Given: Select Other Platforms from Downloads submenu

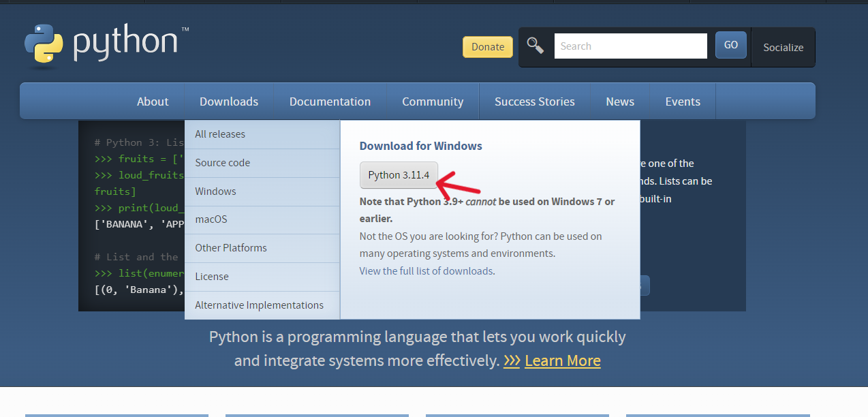Looking at the screenshot, I should point(262,248).
